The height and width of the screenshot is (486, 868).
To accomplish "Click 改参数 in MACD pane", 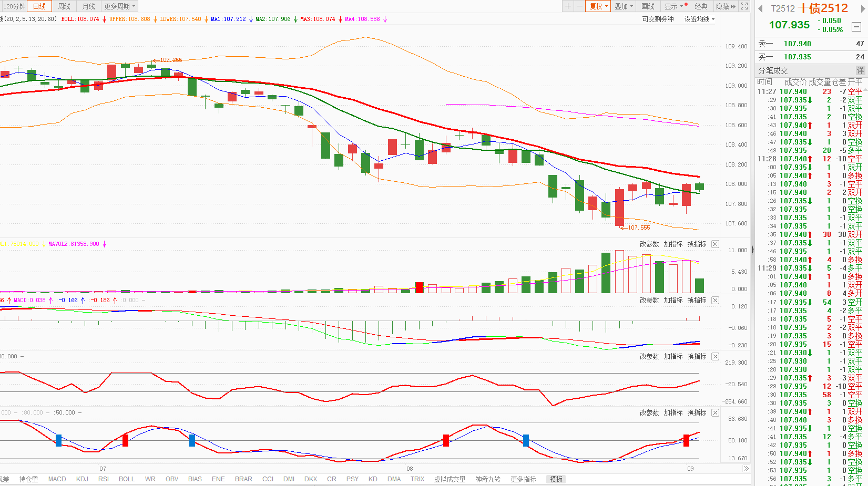I will point(649,301).
